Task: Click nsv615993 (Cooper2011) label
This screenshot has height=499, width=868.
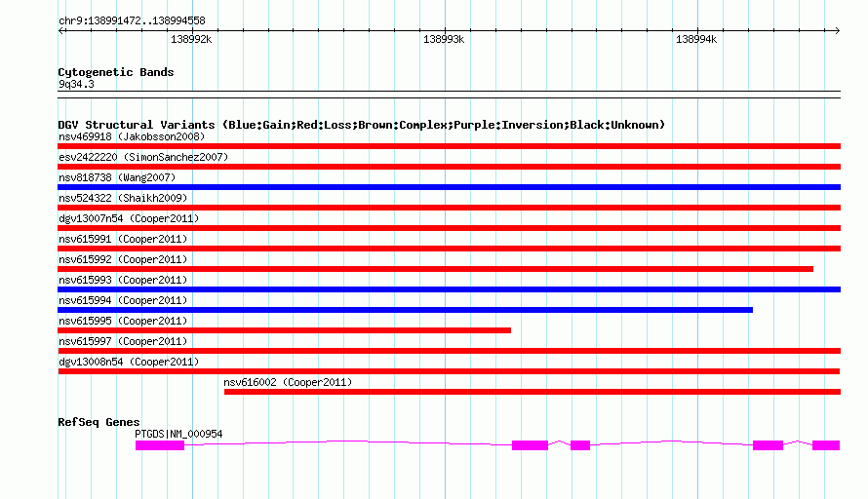Action: (123, 280)
